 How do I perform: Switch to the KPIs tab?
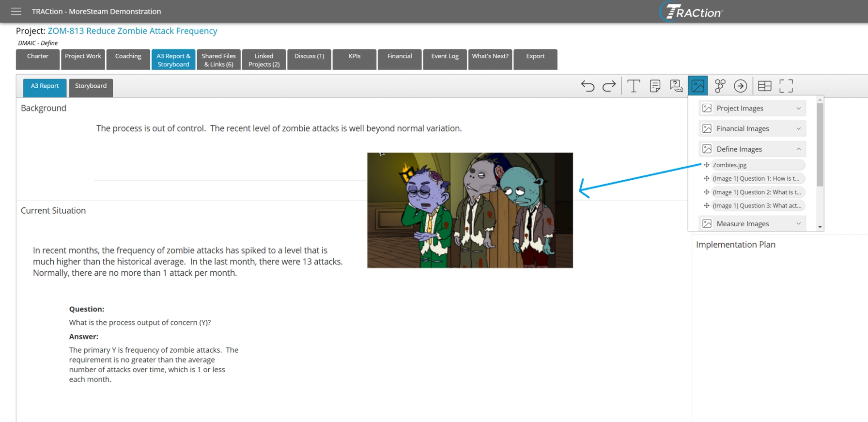click(x=355, y=60)
